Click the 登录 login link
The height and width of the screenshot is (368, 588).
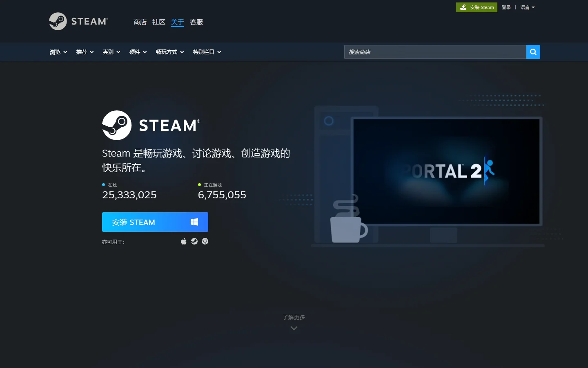click(506, 7)
